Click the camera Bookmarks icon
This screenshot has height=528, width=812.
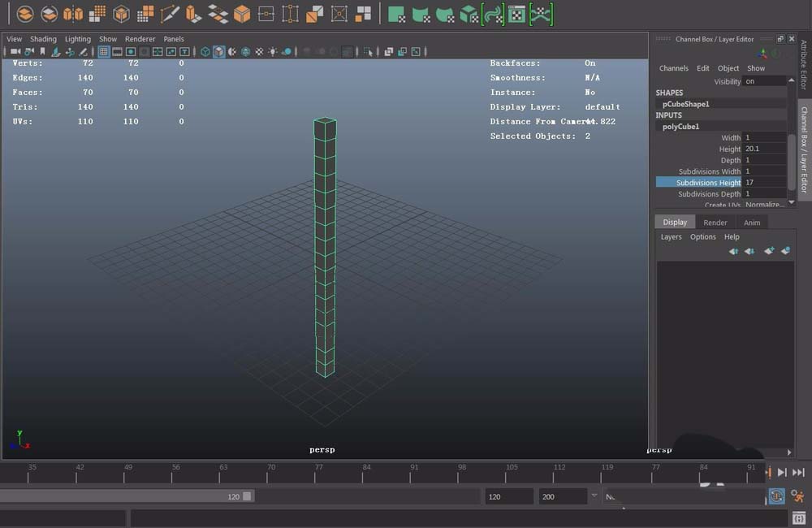42,51
